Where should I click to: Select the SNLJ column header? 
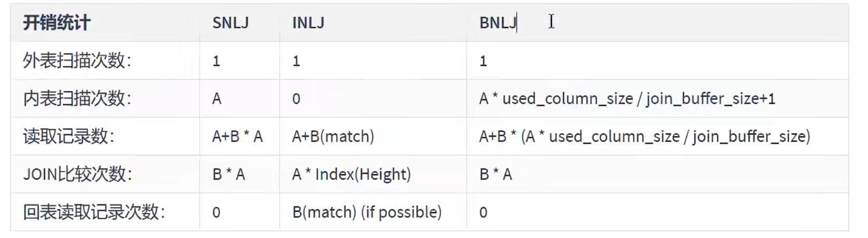(x=230, y=23)
